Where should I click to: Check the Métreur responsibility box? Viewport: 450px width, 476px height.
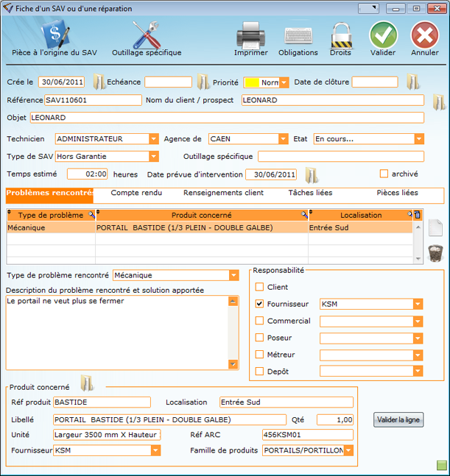pyautogui.click(x=259, y=355)
